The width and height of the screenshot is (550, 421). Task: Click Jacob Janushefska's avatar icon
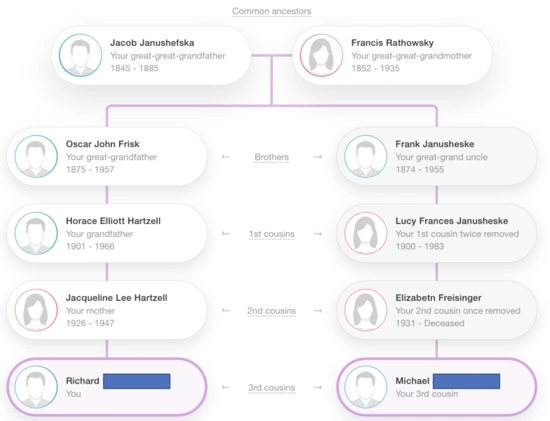click(80, 55)
